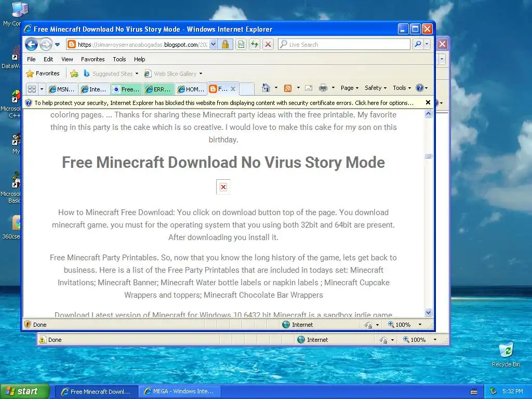Switch to the MSN tab
The height and width of the screenshot is (399, 532).
62,89
